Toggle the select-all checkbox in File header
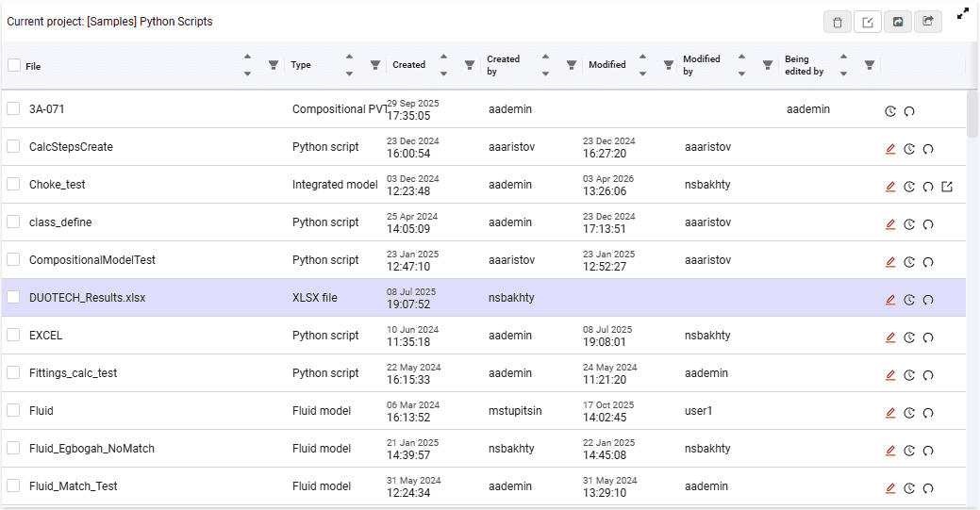 point(14,65)
